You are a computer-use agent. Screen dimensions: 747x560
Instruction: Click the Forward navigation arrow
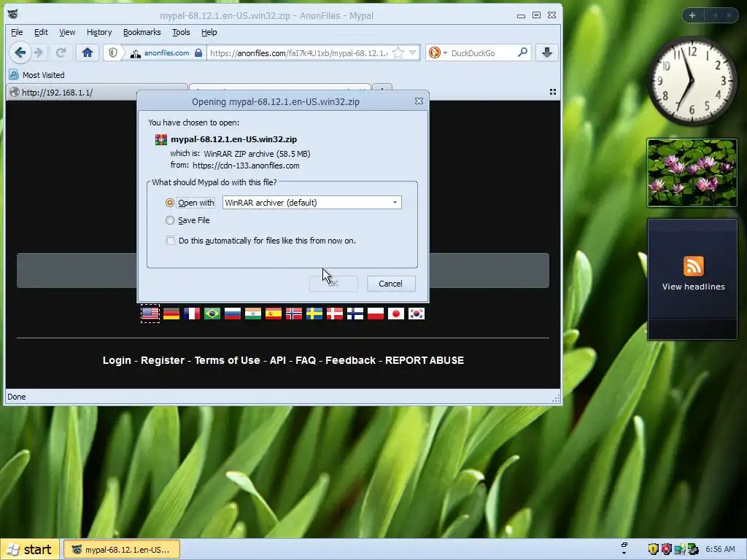tap(39, 52)
